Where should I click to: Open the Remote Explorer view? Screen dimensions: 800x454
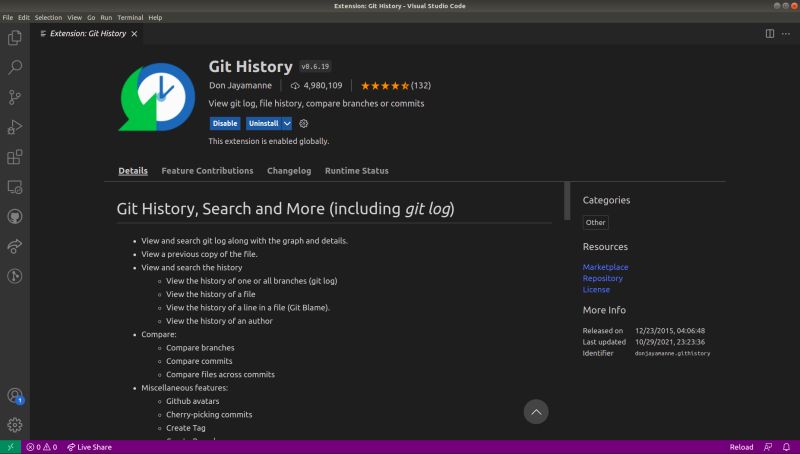(x=15, y=187)
